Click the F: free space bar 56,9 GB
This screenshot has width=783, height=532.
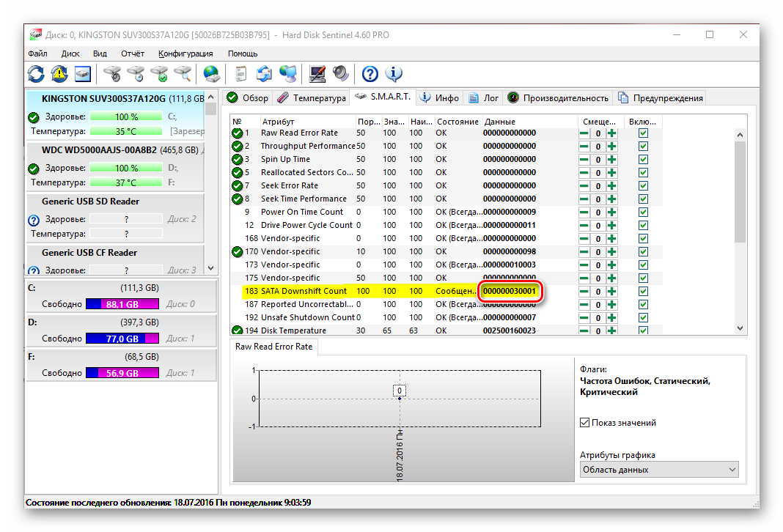pos(122,373)
